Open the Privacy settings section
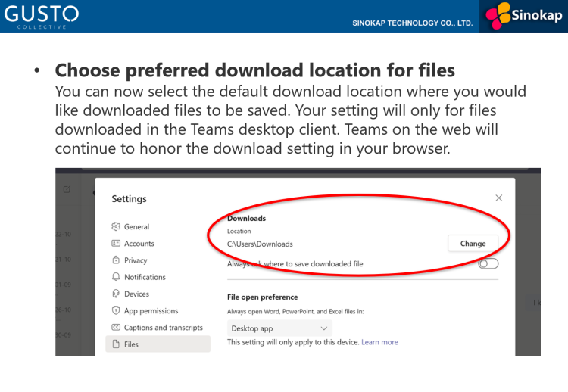The width and height of the screenshot is (568, 392). tap(136, 260)
